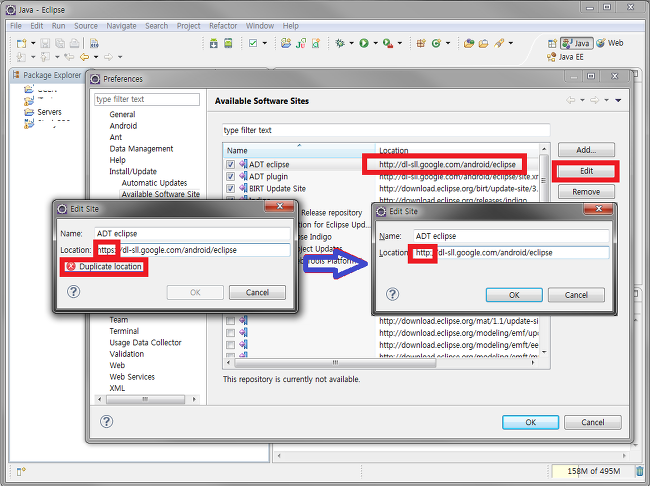Check the mat/1.1/update-site row checkbox
Viewport: 650px width, 486px height.
(230, 321)
